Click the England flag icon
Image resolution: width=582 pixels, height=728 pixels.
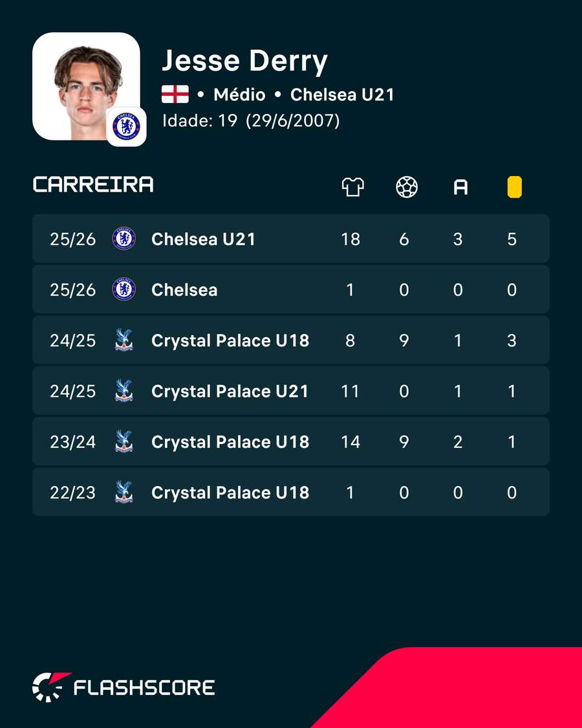[175, 94]
